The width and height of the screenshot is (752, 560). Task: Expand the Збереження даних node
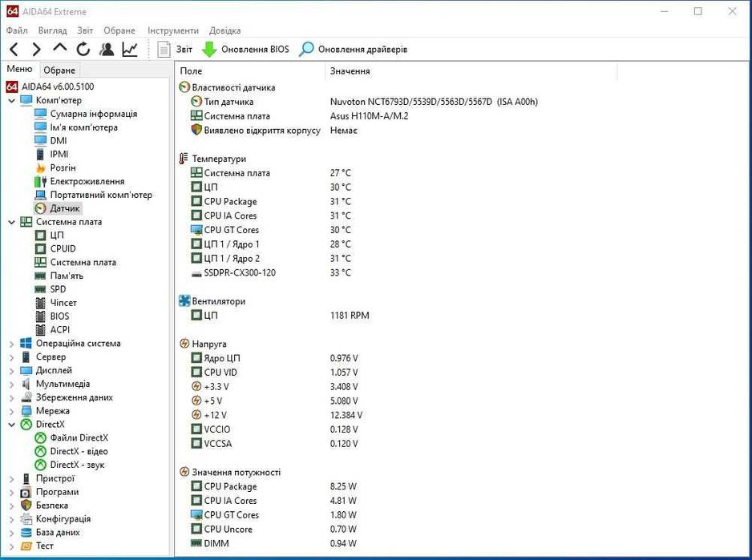pyautogui.click(x=12, y=397)
